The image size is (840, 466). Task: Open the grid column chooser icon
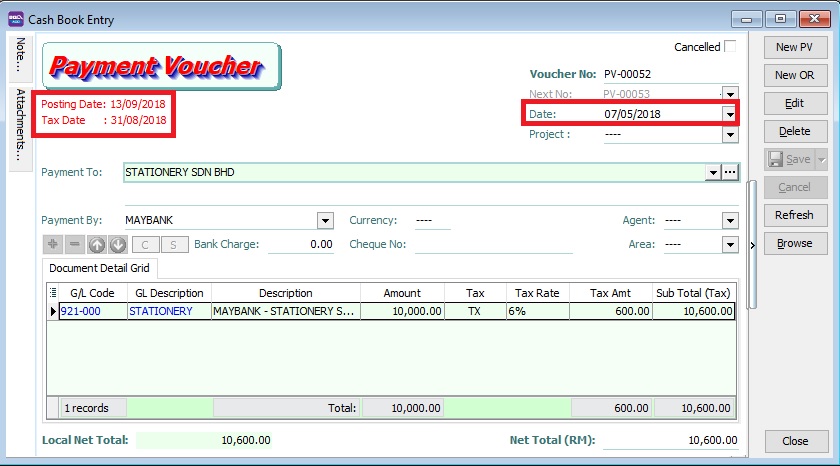tap(53, 293)
